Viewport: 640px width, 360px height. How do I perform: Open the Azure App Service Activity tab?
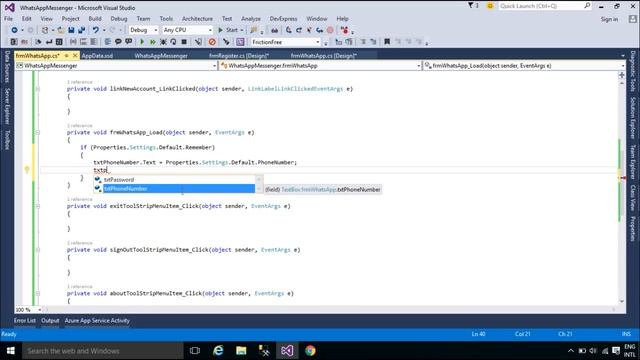tap(97, 321)
